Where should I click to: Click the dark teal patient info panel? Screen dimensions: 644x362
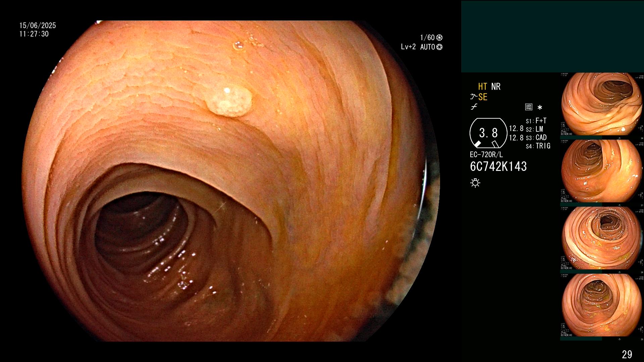click(552, 37)
